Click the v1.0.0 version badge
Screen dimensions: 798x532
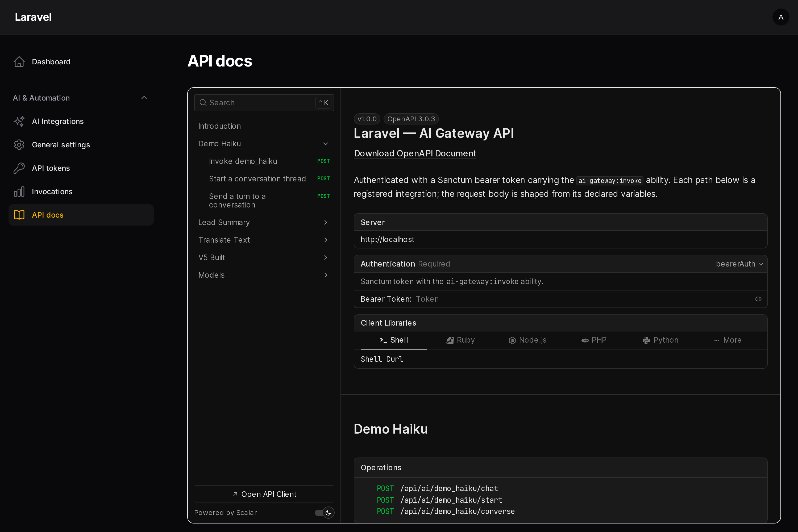[x=367, y=119]
